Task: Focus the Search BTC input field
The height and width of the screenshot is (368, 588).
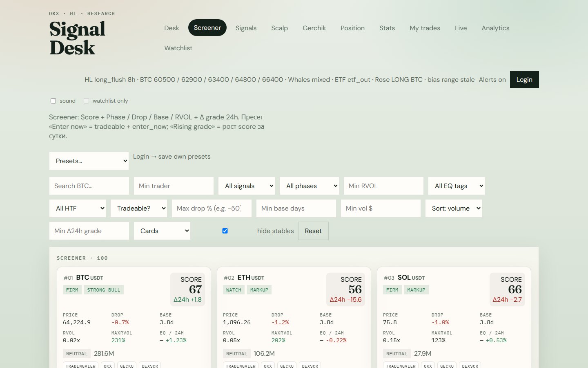Action: point(89,186)
